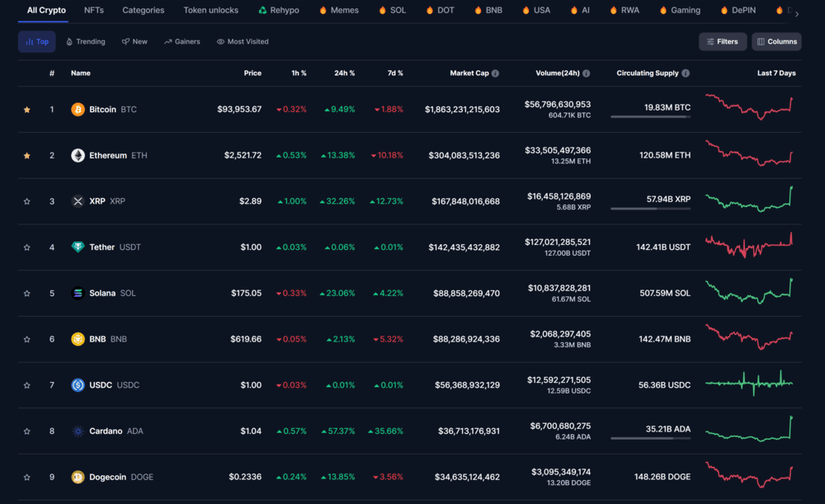This screenshot has height=504, width=825.
Task: Open the Filters panel
Action: pos(723,41)
